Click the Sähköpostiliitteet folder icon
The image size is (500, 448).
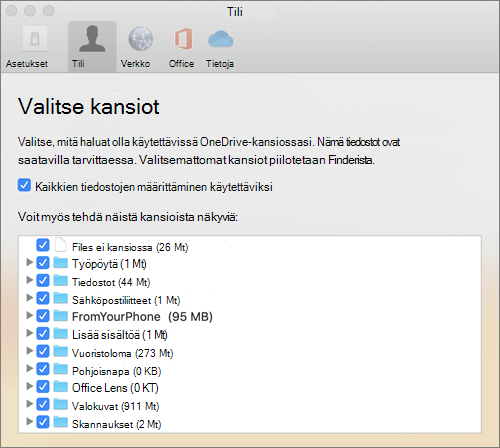click(x=61, y=298)
